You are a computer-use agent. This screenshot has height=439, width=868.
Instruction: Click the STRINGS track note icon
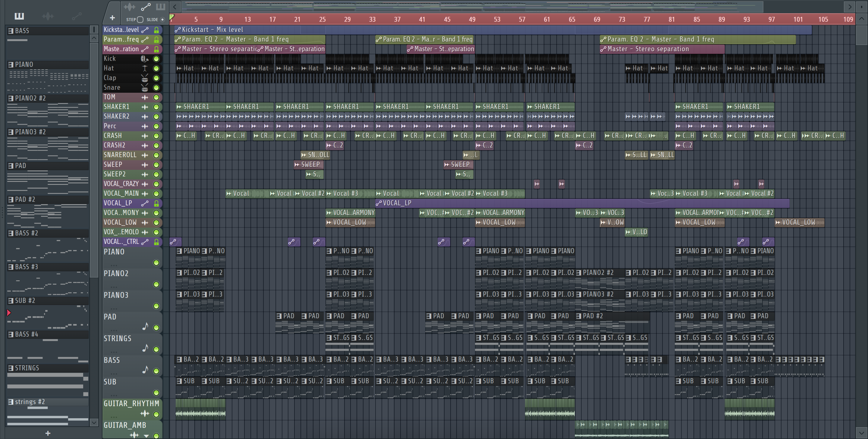[x=145, y=348]
